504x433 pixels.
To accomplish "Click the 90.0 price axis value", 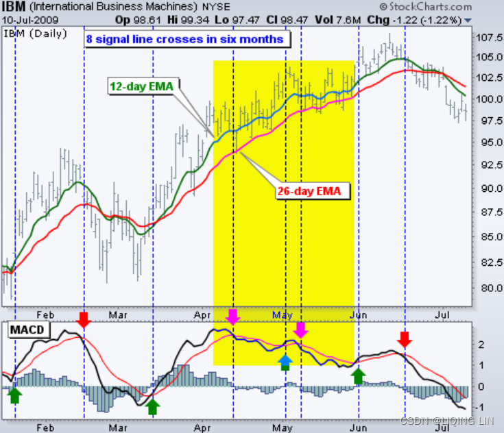I will [x=492, y=188].
